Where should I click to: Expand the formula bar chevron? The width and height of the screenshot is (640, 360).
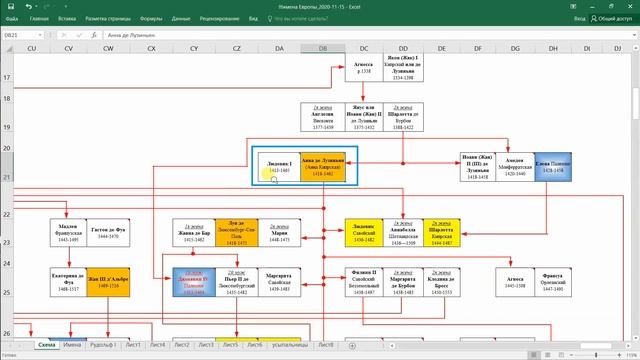click(x=634, y=35)
